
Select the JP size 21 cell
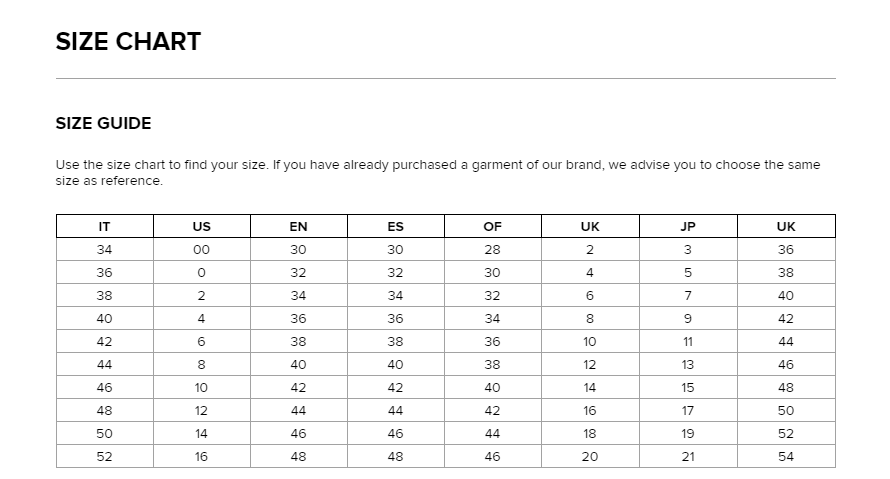pyautogui.click(x=688, y=456)
